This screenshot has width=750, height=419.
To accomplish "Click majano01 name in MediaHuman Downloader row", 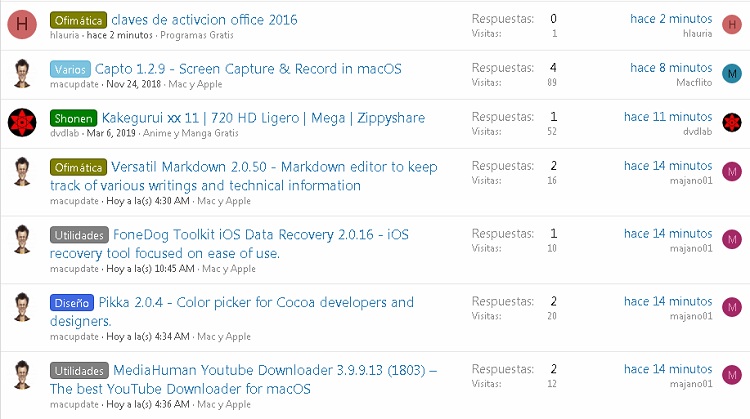I will 691,384.
